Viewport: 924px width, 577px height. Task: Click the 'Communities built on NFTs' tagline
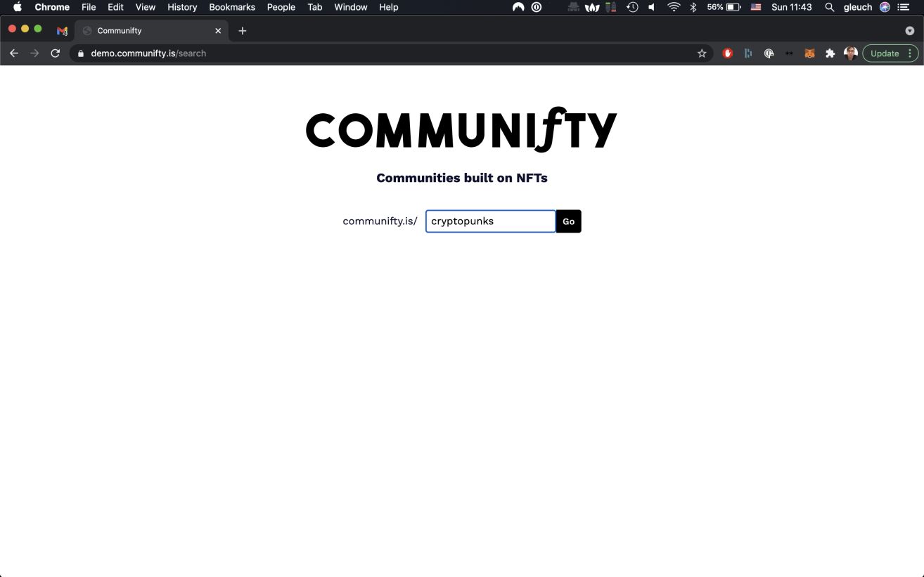click(x=461, y=178)
